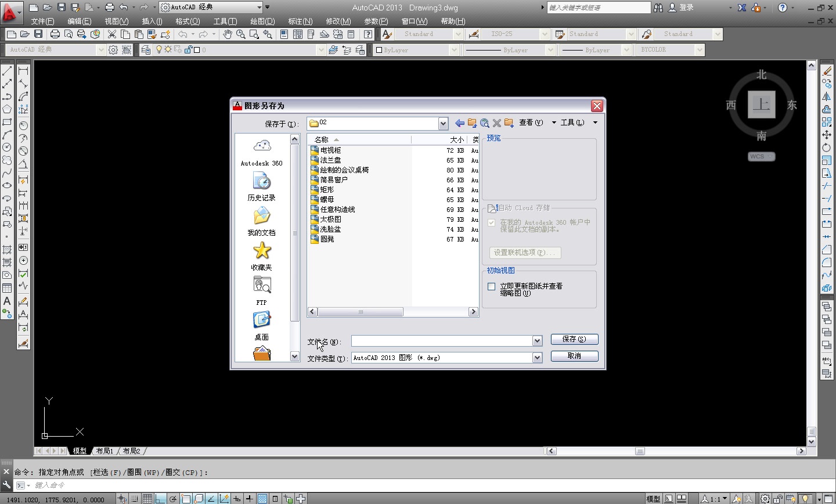Click the Zoom Realtime magnifier icon
This screenshot has width=836, height=504.
point(240,34)
